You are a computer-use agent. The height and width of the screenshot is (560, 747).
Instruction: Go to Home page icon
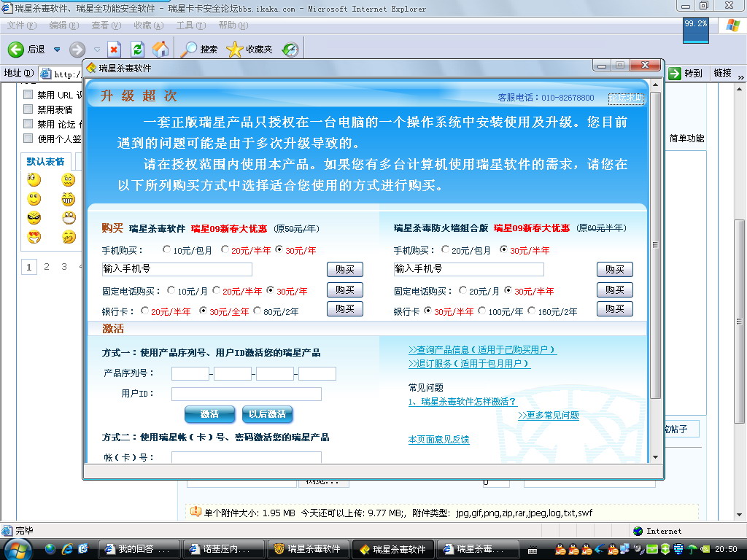coord(160,49)
